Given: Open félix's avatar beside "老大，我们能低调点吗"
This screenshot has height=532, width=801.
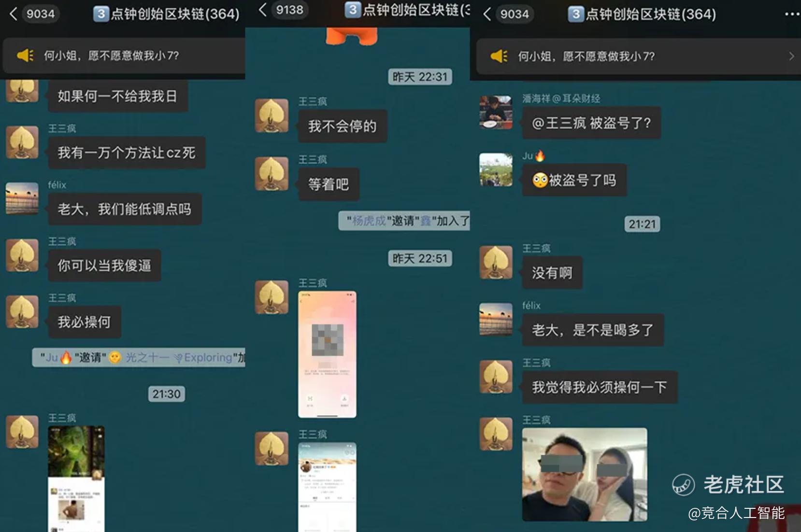Looking at the screenshot, I should point(22,198).
